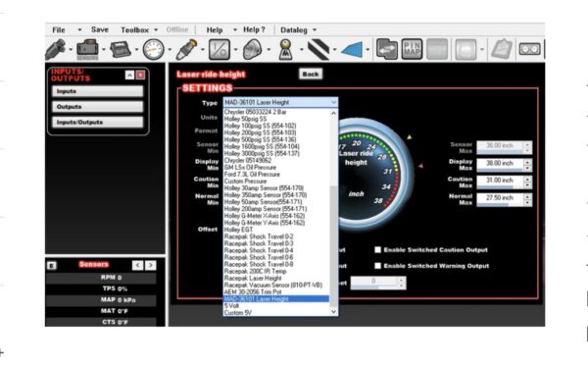Click the Inputs/Outputs button

(x=97, y=122)
